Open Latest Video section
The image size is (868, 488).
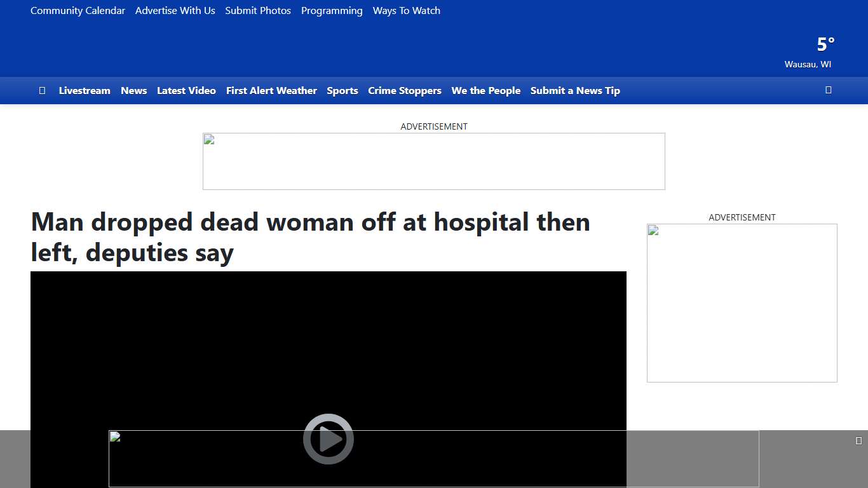coord(186,91)
